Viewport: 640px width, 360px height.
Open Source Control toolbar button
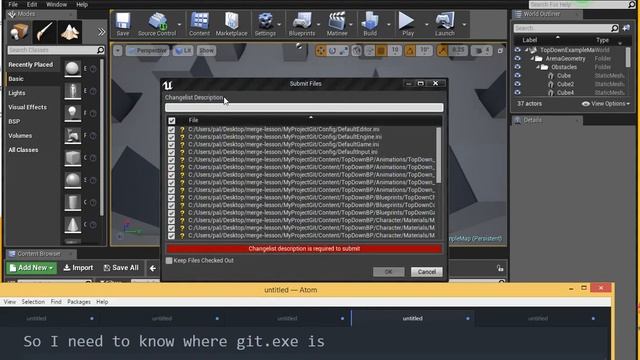pyautogui.click(x=157, y=24)
